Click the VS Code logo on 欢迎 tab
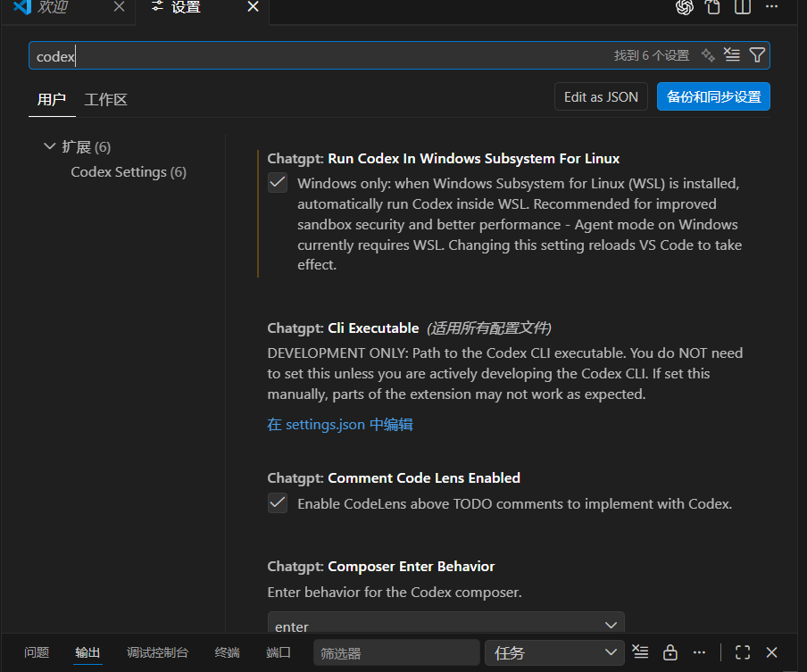The height and width of the screenshot is (672, 807). [22, 6]
